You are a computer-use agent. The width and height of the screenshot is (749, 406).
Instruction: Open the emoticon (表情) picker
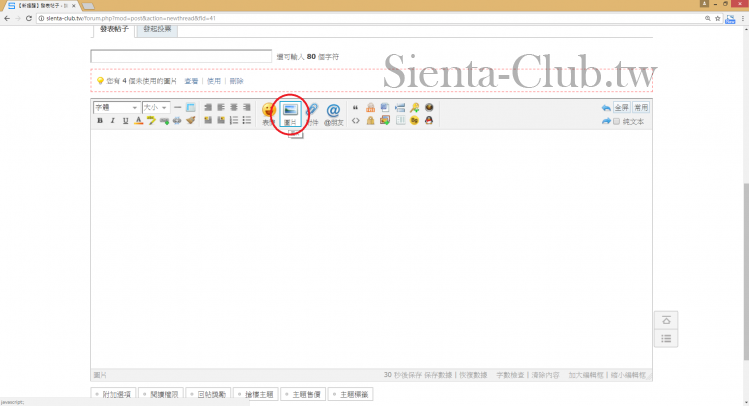[269, 111]
